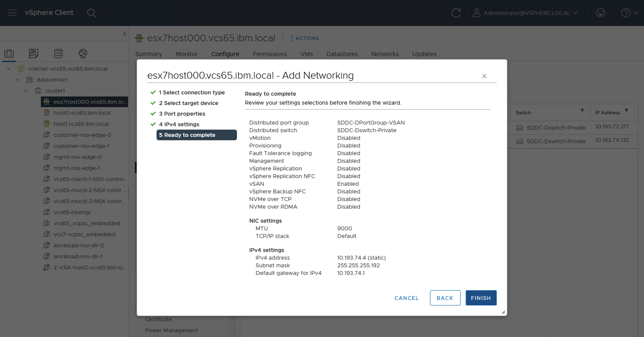Refresh the vSphere Client view
The width and height of the screenshot is (644, 337).
click(x=456, y=13)
